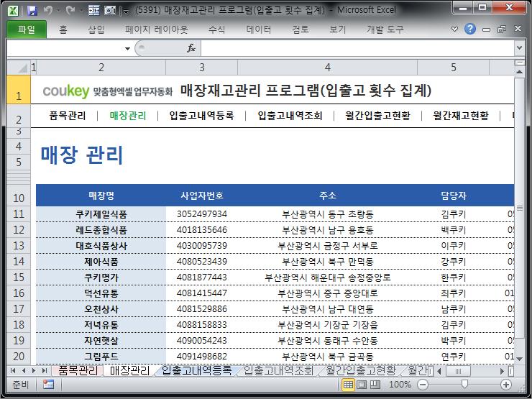Select column header 4
This screenshot has height=399, width=532.
tap(327, 68)
